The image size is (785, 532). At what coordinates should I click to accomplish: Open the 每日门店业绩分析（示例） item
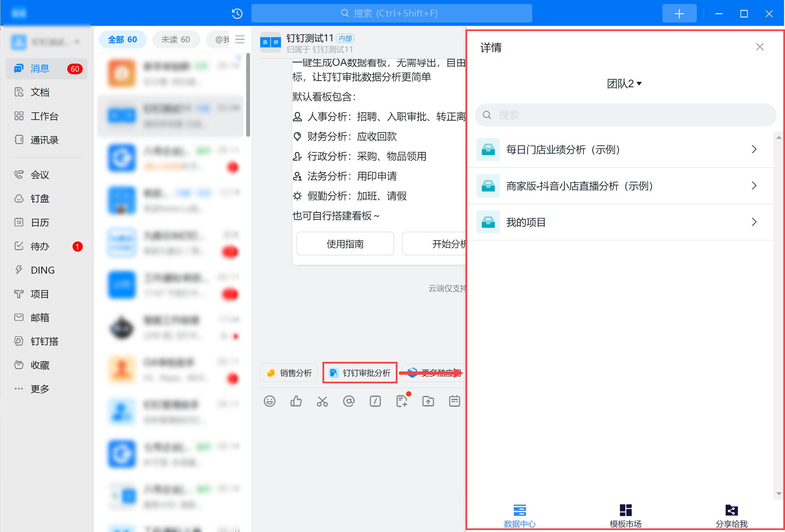[x=620, y=149]
